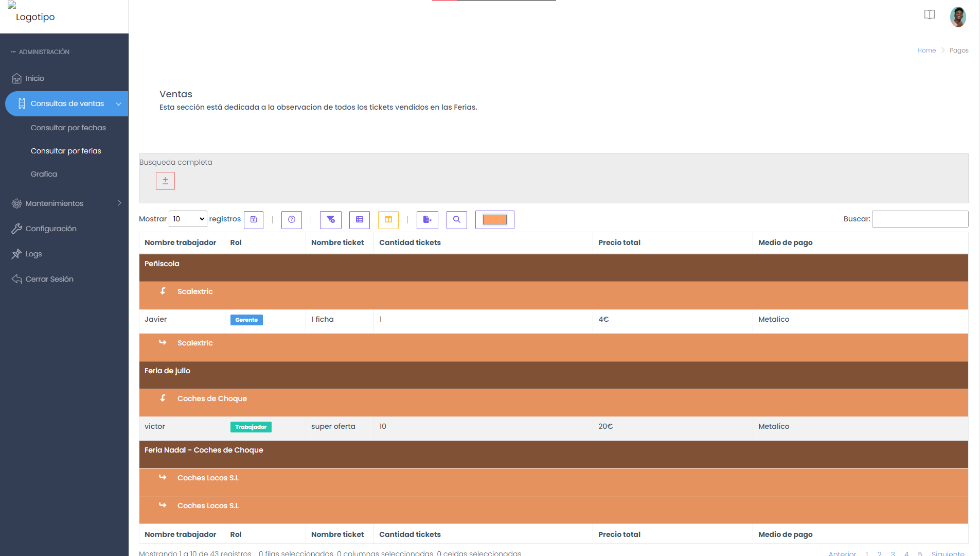Collapse the Scalextric group under Peñiscola
This screenshot has width=980, height=556.
163,291
